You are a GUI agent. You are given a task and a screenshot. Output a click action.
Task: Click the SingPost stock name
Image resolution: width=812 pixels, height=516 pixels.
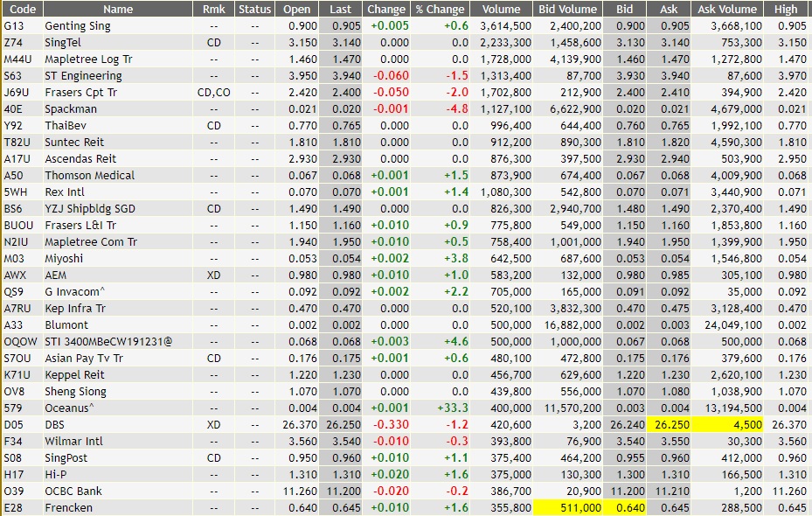coord(66,458)
